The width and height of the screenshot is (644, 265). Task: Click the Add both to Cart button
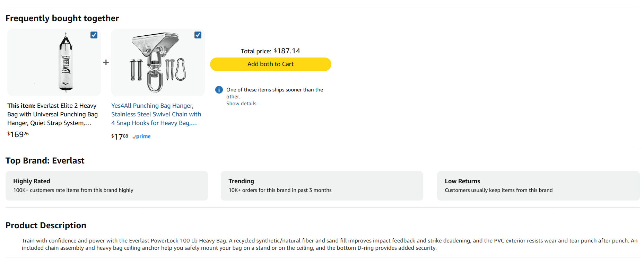270,64
